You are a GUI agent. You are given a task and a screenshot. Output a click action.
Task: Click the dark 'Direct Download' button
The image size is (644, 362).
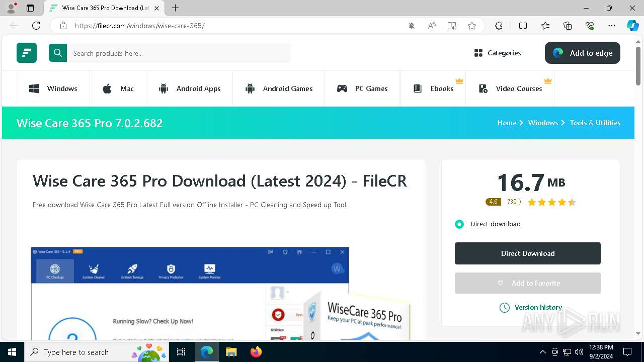pyautogui.click(x=528, y=253)
